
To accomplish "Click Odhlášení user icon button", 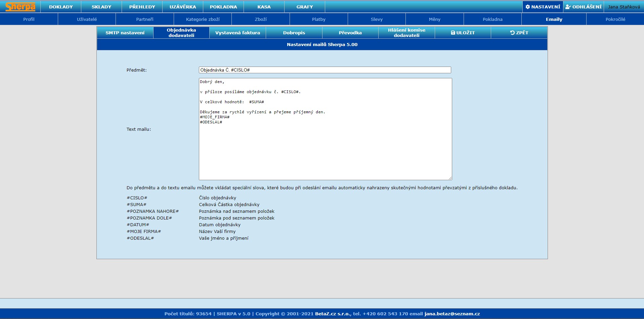I will point(584,7).
